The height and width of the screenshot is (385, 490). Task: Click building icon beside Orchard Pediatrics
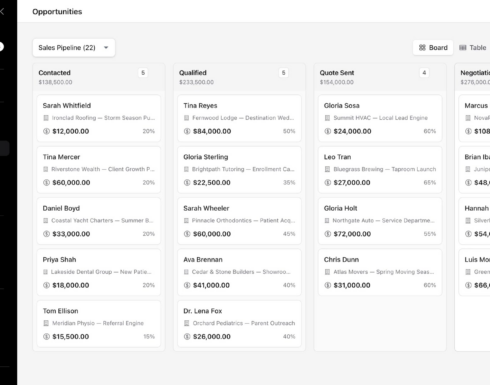[187, 323]
